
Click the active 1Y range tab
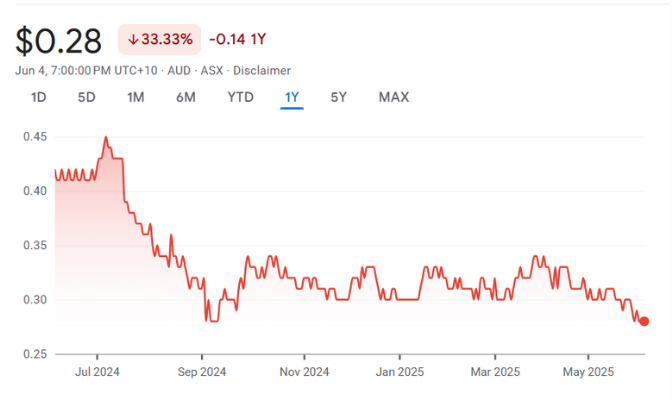coord(292,97)
